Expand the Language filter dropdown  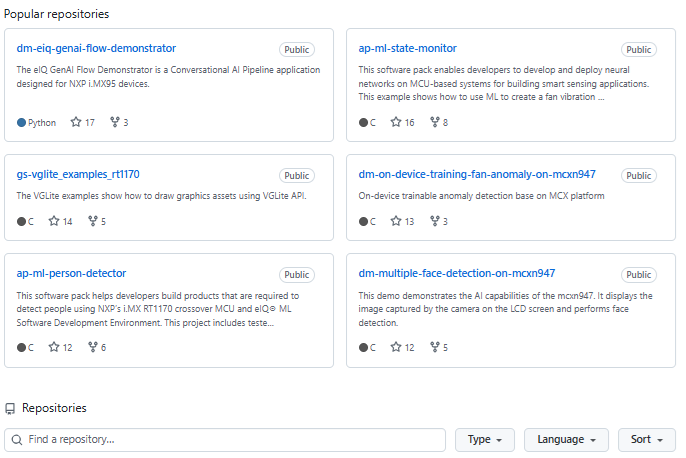pos(566,439)
